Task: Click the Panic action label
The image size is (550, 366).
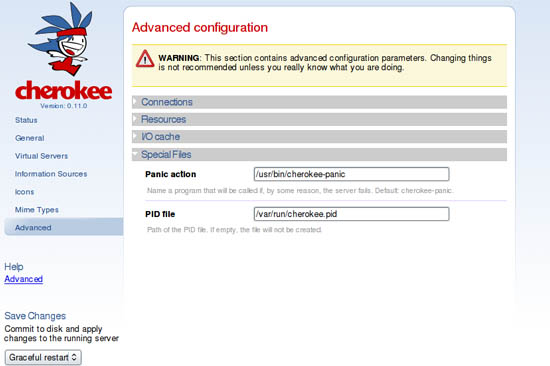Action: click(x=171, y=174)
